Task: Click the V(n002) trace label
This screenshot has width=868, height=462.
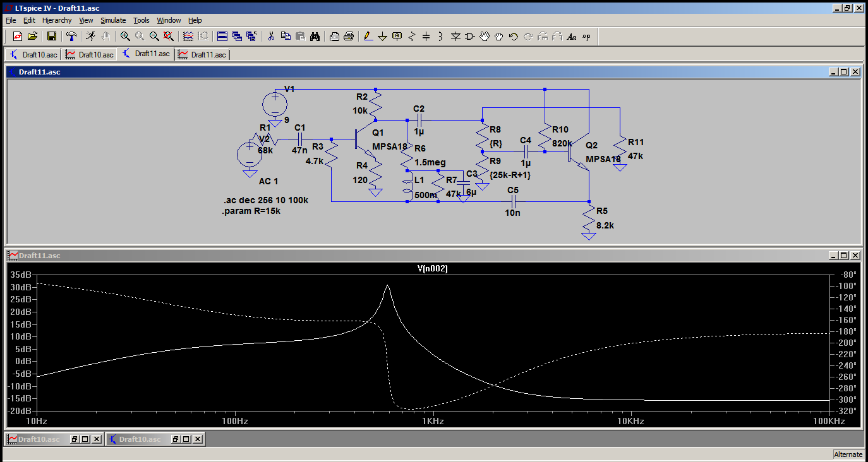Action: (433, 269)
